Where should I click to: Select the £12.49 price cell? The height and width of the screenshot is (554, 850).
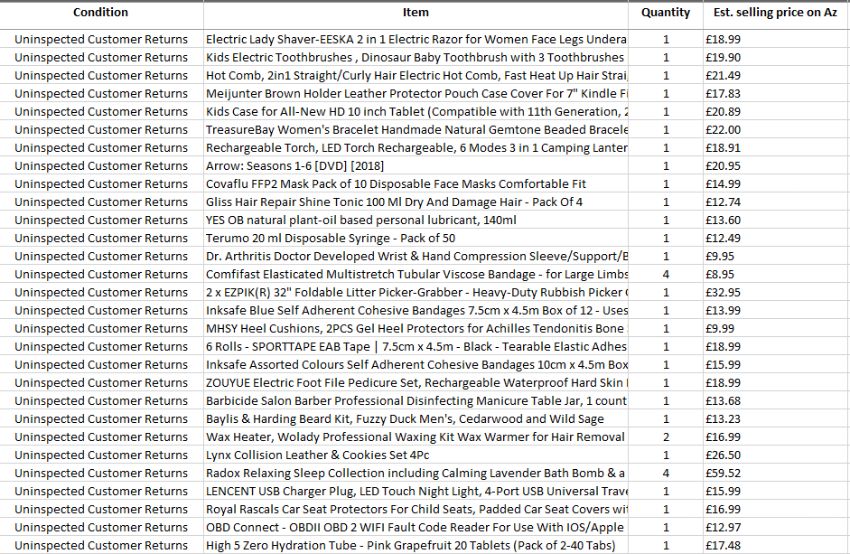tap(776, 238)
